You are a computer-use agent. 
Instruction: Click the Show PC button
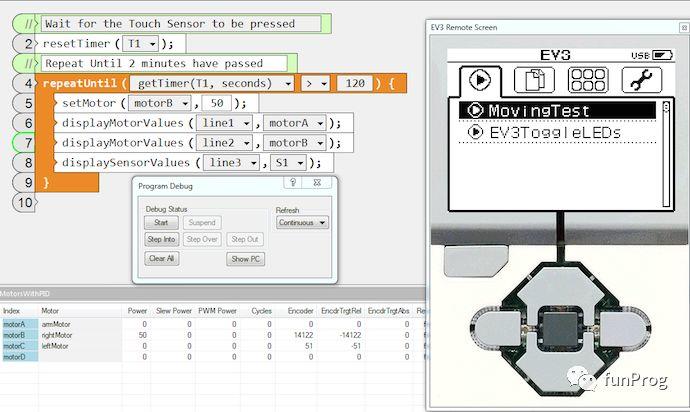(246, 259)
